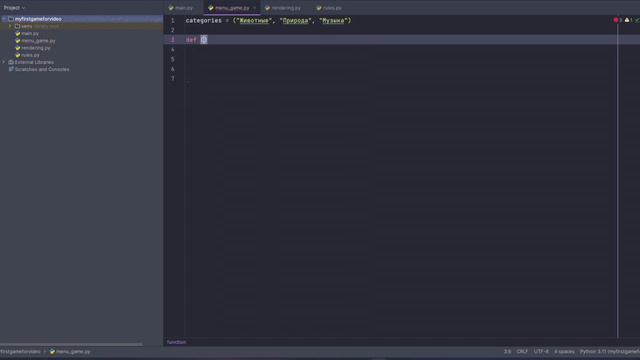
Task: Click the "Природа" string in code
Action: [x=296, y=20]
